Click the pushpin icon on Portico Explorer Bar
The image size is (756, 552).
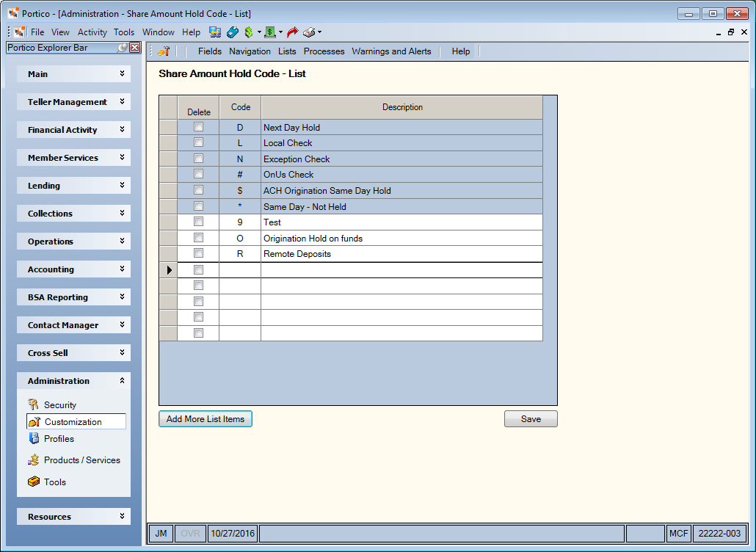click(123, 47)
